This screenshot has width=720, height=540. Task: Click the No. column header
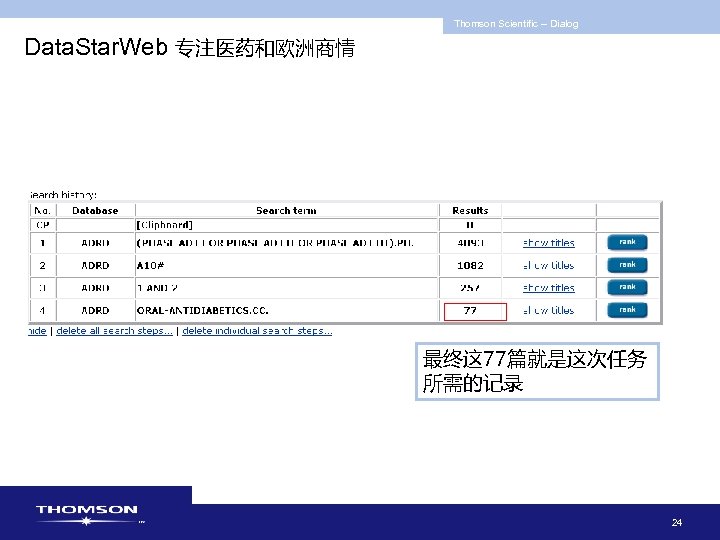pos(43,211)
